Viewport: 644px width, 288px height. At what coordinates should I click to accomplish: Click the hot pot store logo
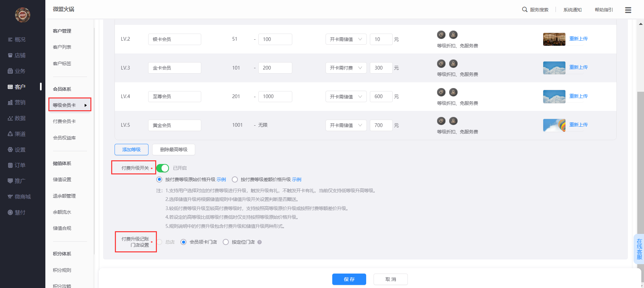pos(23,15)
